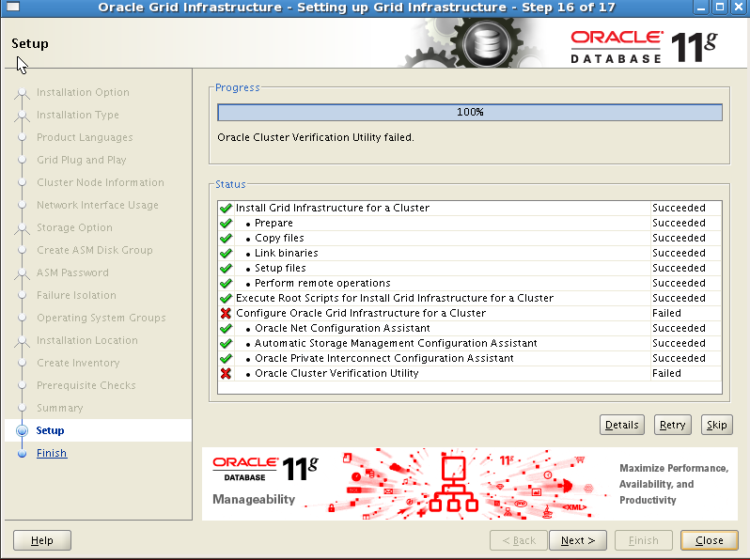Click Failed status of Configure Oracle Grid
Screen dimensions: 750x560
pyautogui.click(x=666, y=313)
